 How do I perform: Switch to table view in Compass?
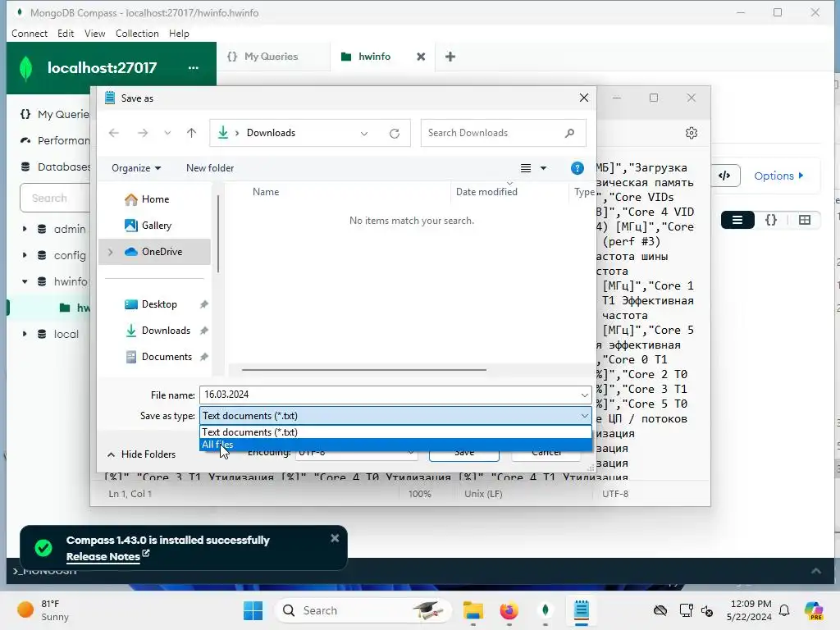click(x=804, y=220)
